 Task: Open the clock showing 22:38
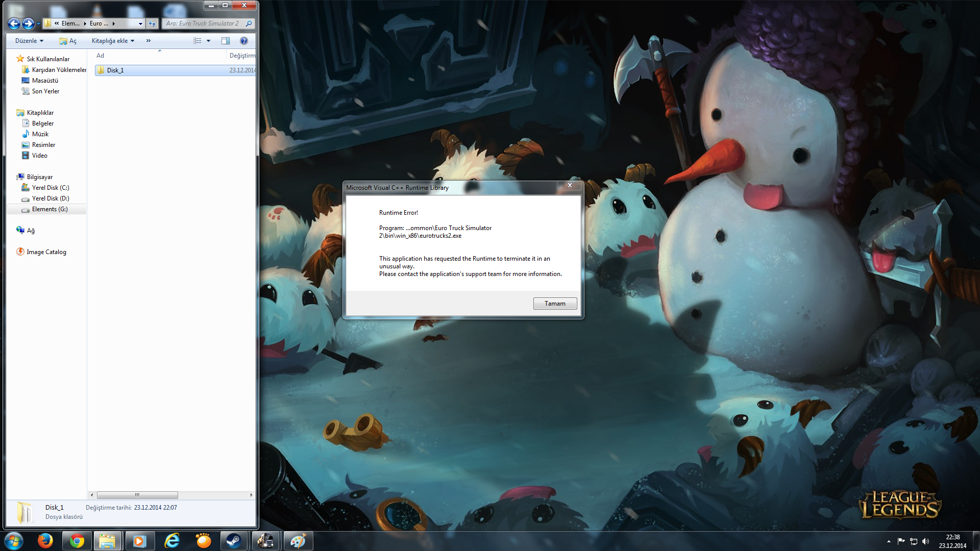pyautogui.click(x=952, y=541)
